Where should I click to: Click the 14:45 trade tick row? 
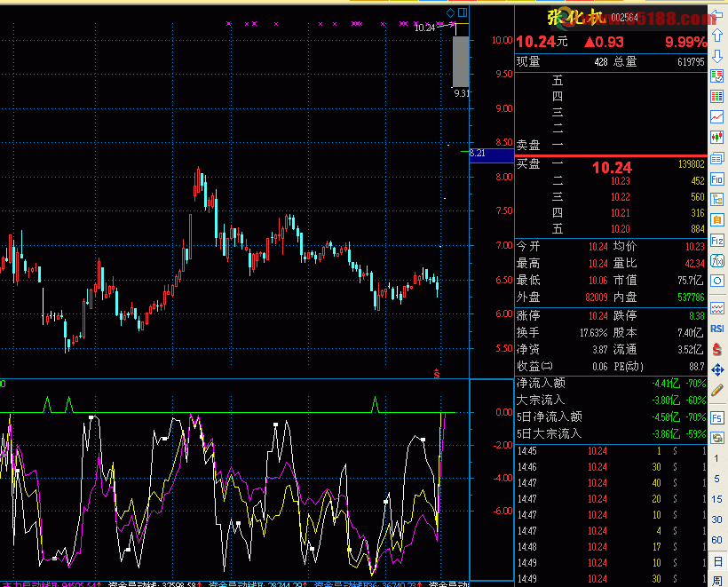tap(611, 451)
